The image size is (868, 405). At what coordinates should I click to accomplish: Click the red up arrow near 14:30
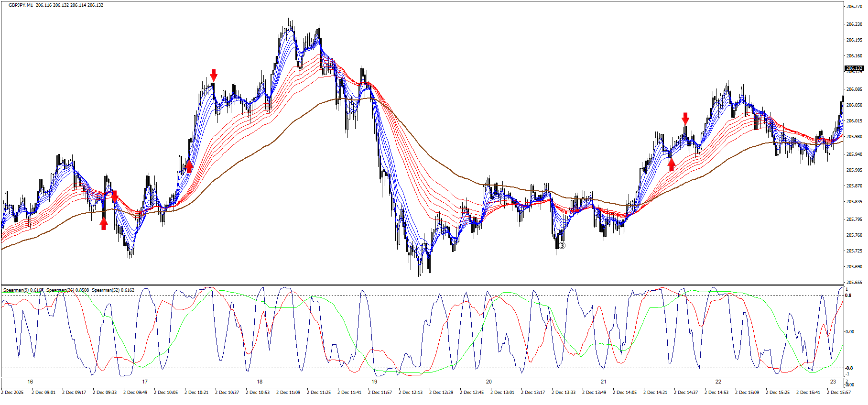pyautogui.click(x=672, y=164)
